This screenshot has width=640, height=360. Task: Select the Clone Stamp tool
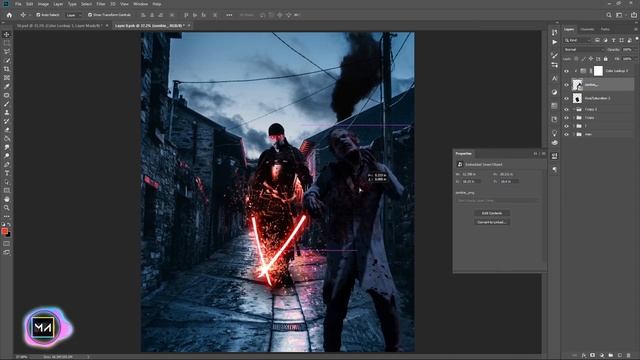[x=7, y=112]
